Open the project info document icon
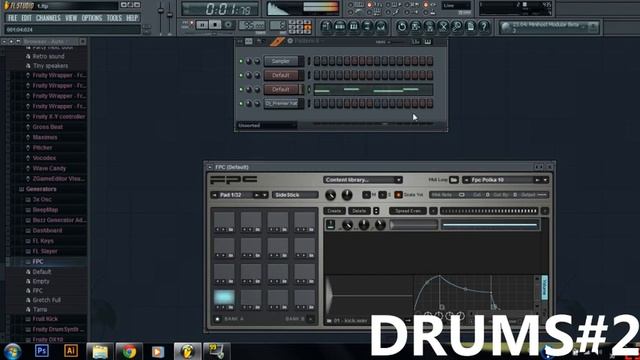The image size is (640, 360). (x=470, y=27)
